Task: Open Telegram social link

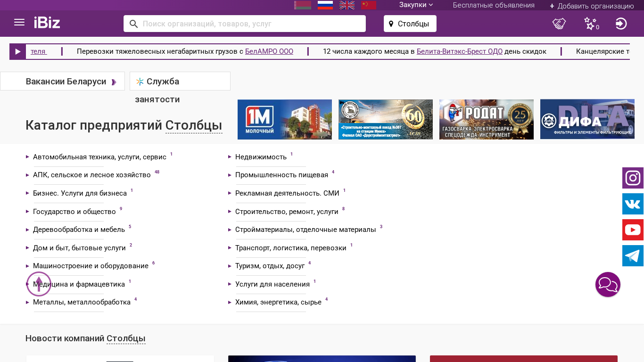Action: coord(633,256)
